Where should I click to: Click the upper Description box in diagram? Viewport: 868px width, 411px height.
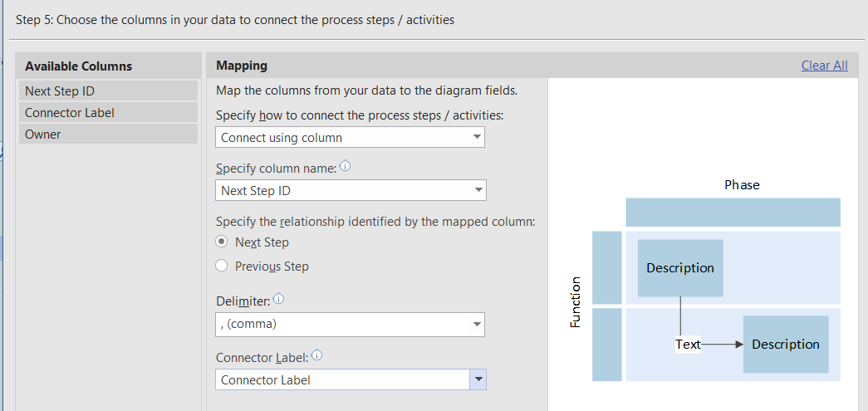point(680,267)
